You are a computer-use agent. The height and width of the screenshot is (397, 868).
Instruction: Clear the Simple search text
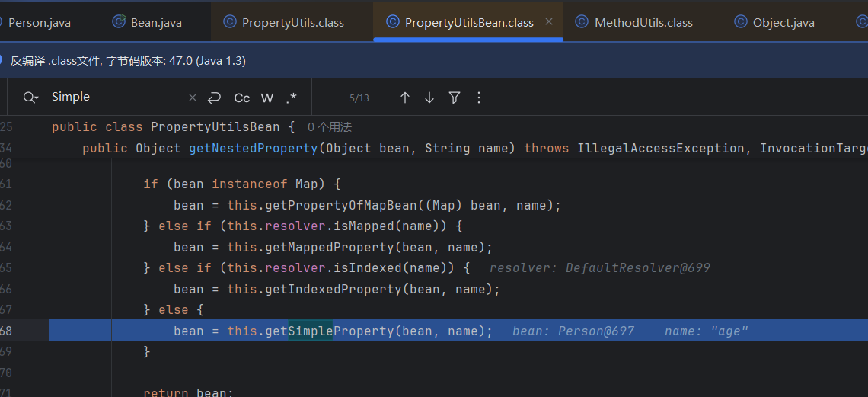pos(193,98)
